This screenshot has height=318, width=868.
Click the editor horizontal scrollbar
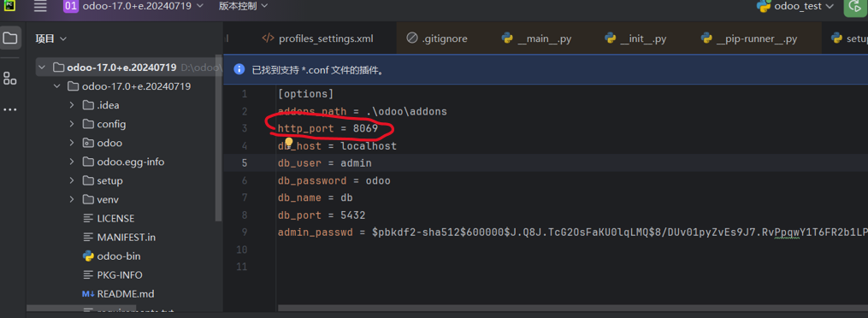[x=572, y=308]
